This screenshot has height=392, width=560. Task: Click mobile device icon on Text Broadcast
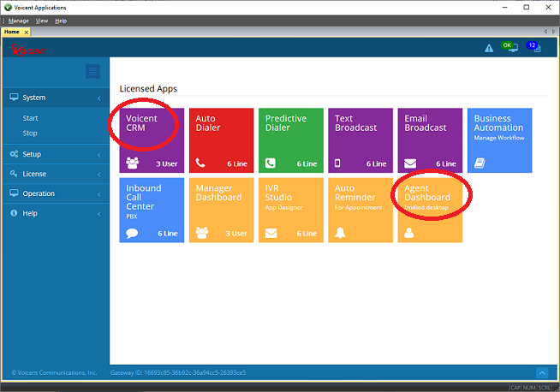[337, 163]
